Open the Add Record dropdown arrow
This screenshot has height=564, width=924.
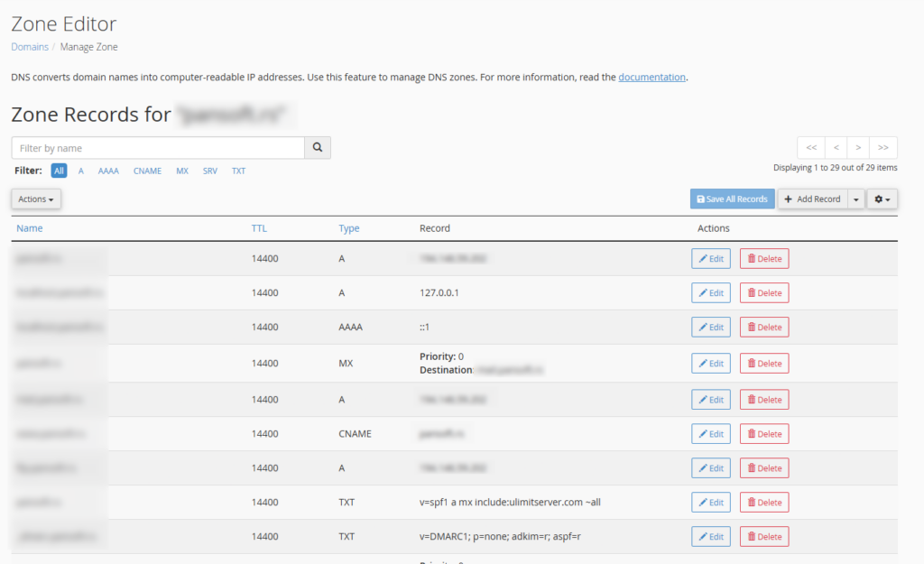click(855, 199)
